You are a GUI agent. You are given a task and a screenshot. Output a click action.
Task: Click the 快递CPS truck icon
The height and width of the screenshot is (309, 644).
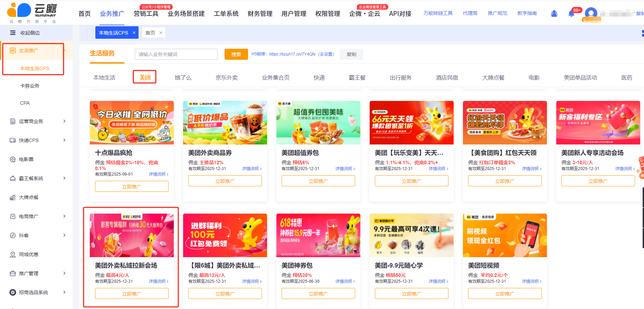pos(13,140)
